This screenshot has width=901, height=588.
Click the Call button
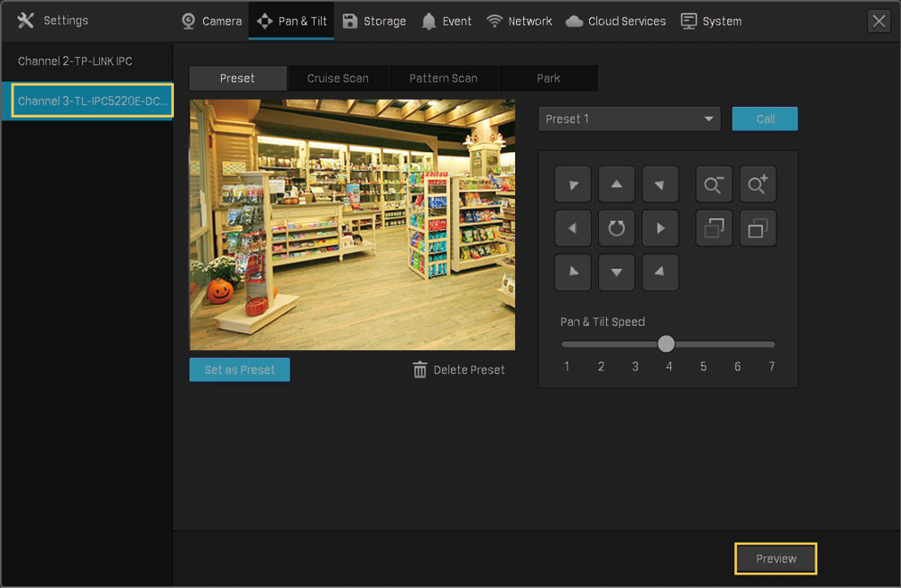[x=765, y=118]
